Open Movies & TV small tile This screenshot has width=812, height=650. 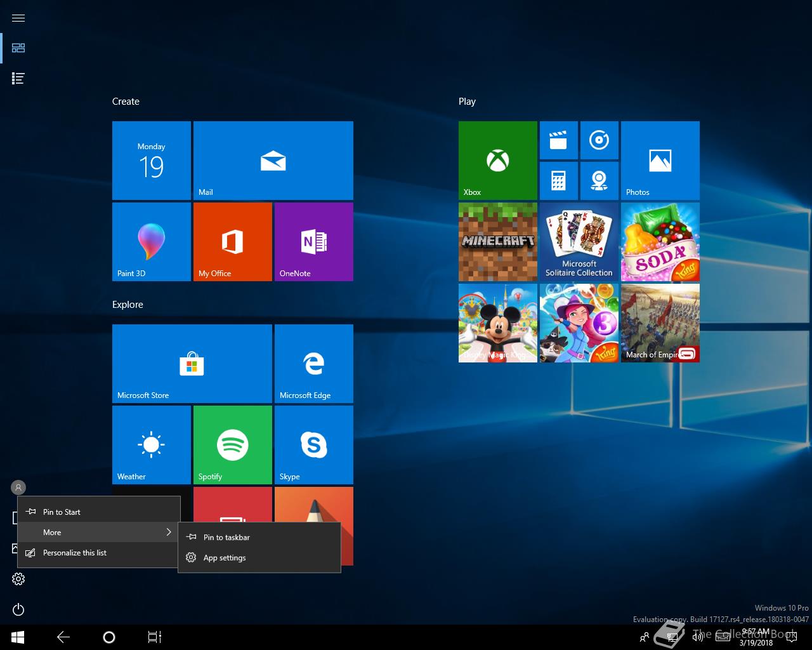click(x=559, y=140)
